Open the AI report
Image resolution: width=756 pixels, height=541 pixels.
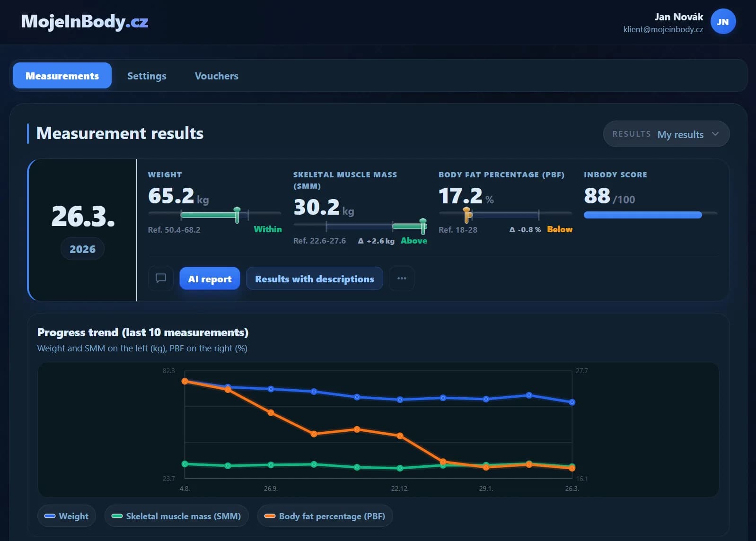[x=210, y=279]
